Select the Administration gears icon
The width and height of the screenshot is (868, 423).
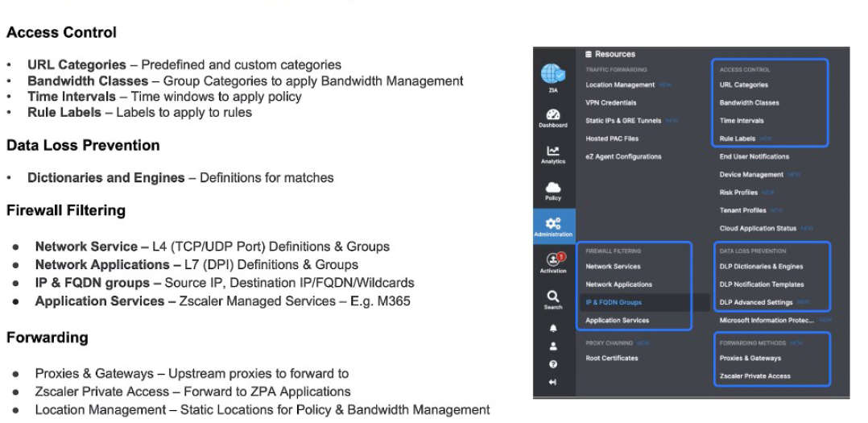click(552, 225)
